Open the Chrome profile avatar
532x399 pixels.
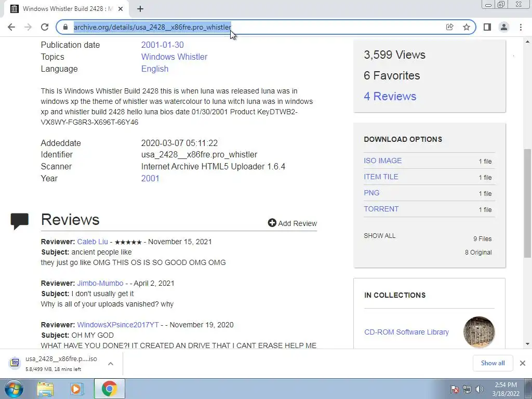(504, 27)
